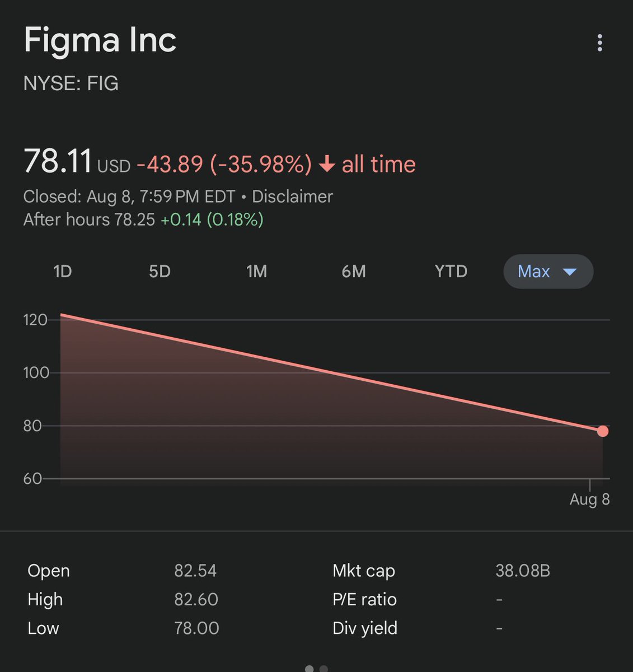Click the red down arrow icon
This screenshot has height=672, width=633.
(326, 165)
